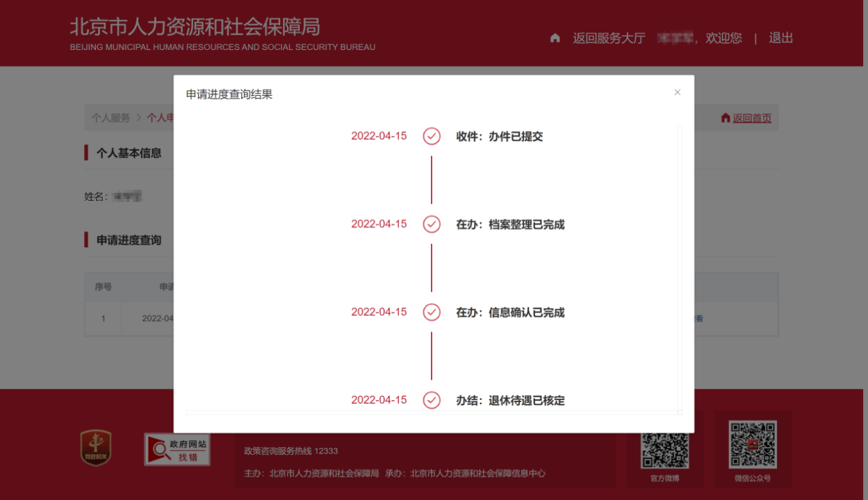Image resolution: width=868 pixels, height=500 pixels.
Task: Open the 返回服务大厅 link
Action: (609, 38)
